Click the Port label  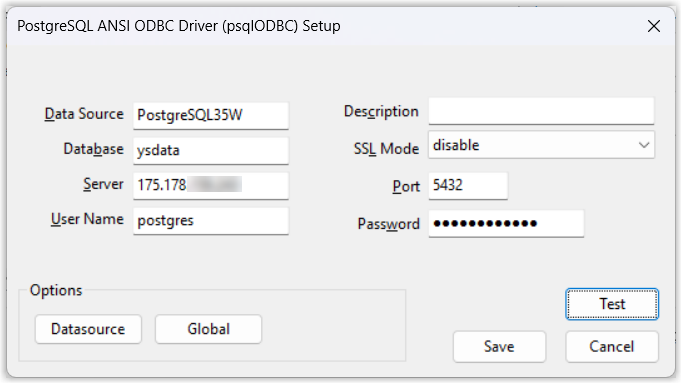click(x=406, y=187)
